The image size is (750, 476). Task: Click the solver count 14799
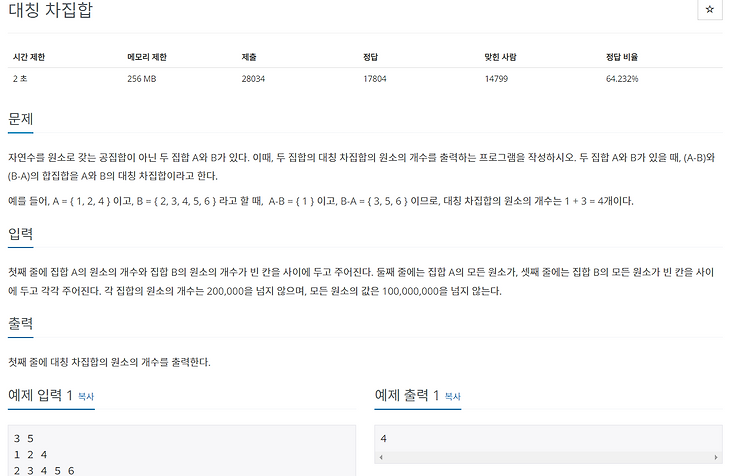click(496, 78)
